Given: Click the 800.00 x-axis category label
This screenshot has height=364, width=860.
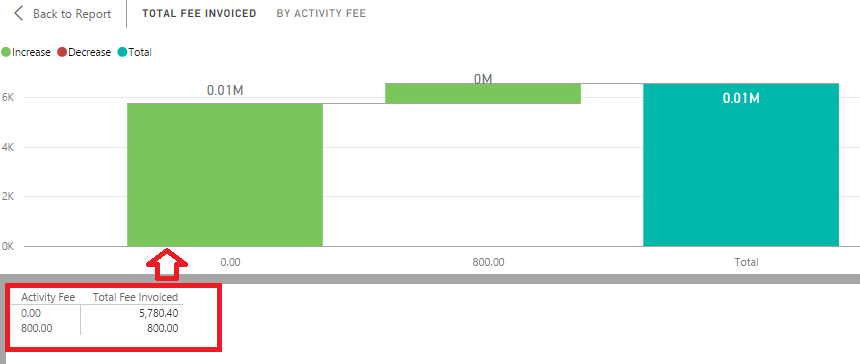Looking at the screenshot, I should [x=488, y=262].
